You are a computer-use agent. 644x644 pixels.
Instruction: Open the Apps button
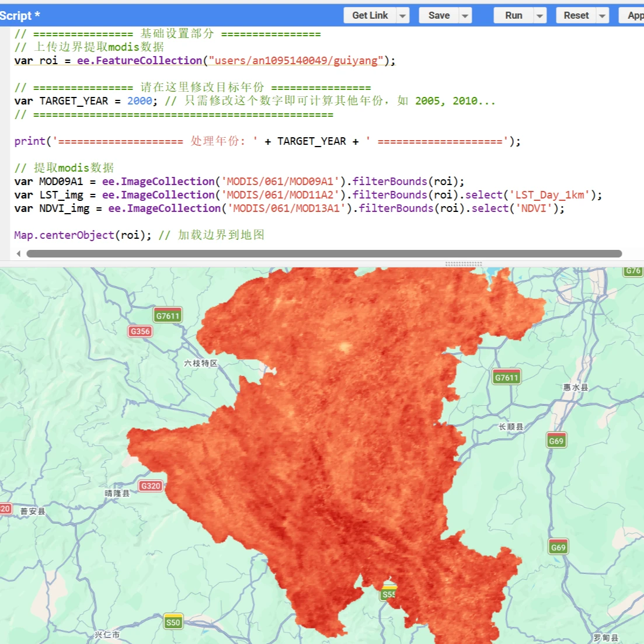click(x=632, y=16)
